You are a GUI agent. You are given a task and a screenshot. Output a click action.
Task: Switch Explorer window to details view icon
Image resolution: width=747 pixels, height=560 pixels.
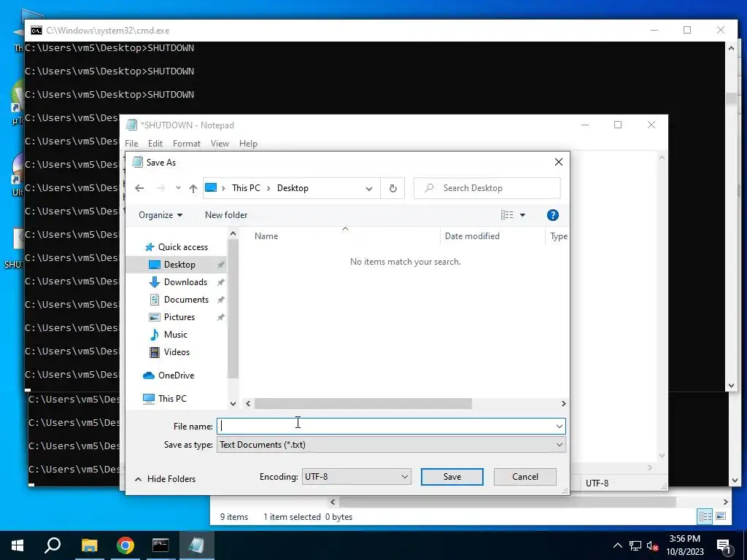[x=705, y=516]
